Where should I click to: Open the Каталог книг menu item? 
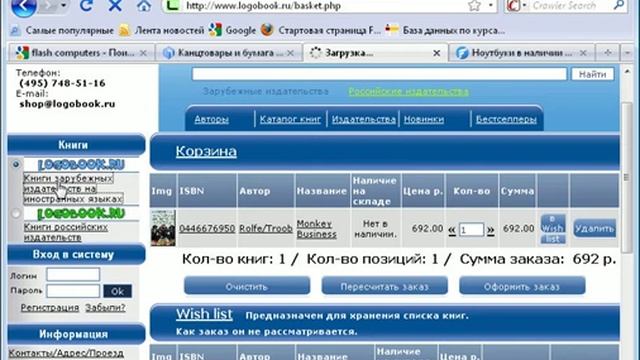[x=290, y=119]
